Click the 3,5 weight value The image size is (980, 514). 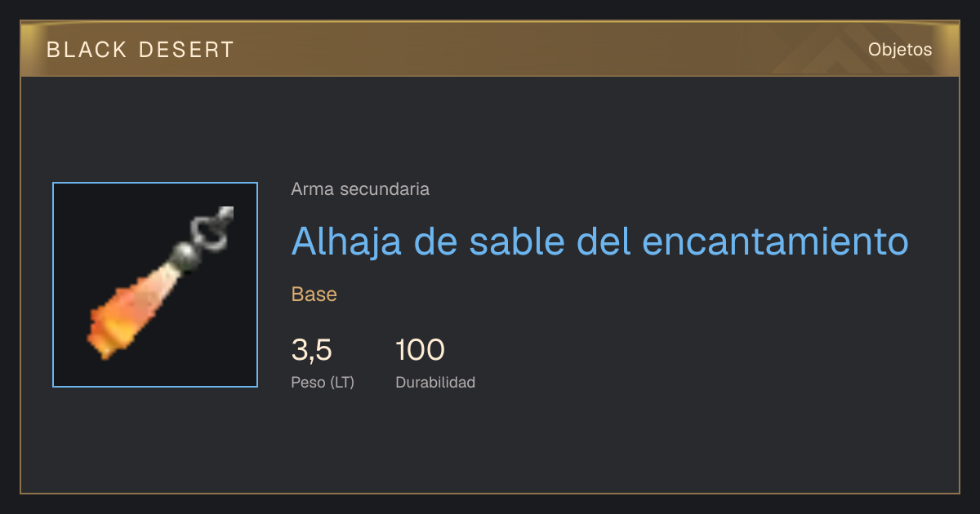[311, 350]
